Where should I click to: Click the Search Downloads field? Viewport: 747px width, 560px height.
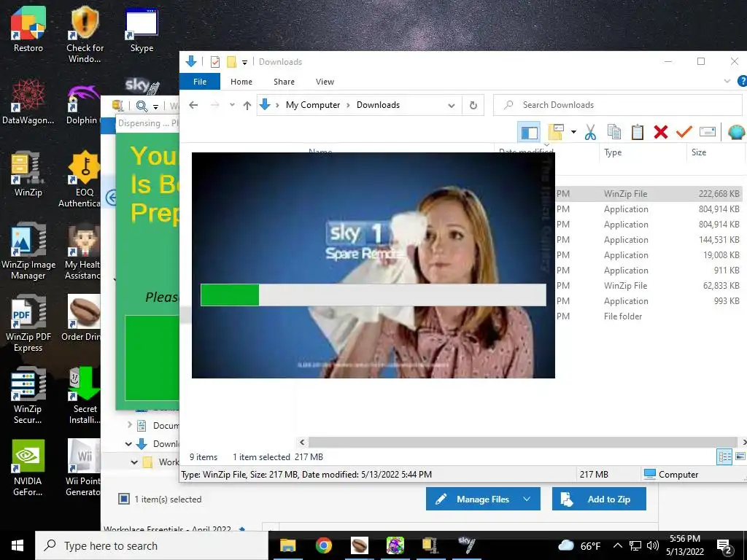click(x=617, y=105)
